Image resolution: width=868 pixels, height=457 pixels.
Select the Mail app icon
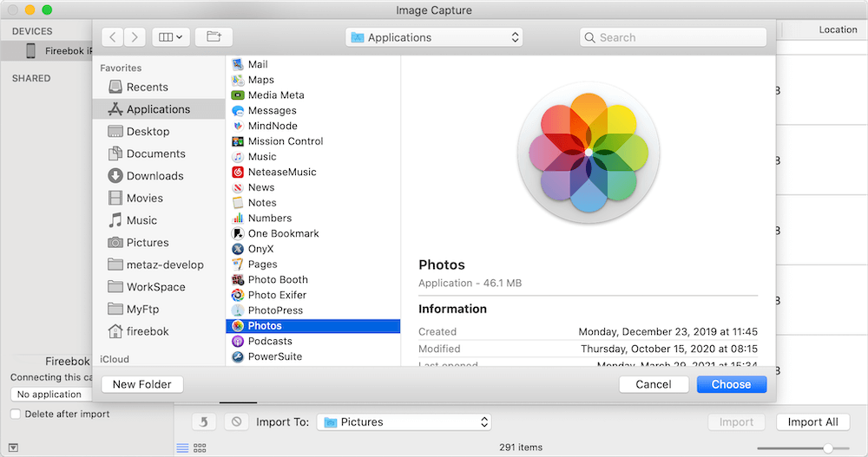pyautogui.click(x=238, y=64)
